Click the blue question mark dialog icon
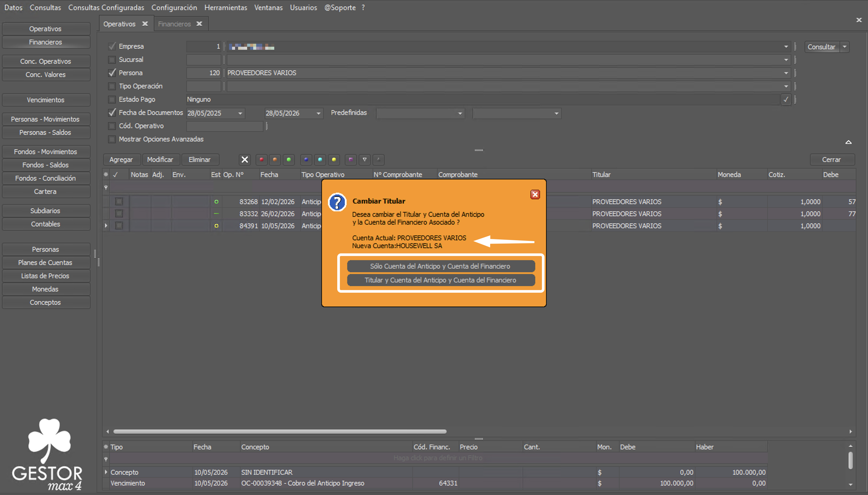Viewport: 868px width, 495px height. [x=337, y=202]
